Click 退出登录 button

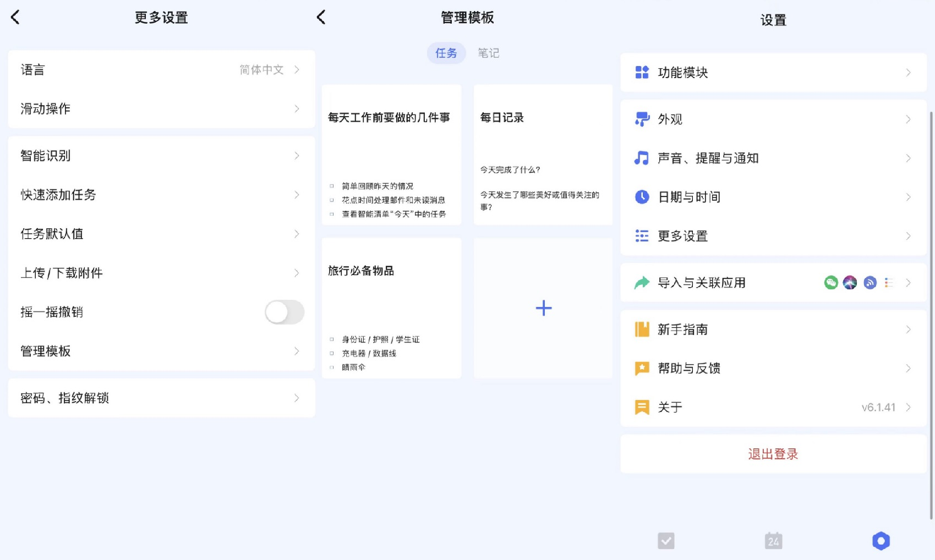pyautogui.click(x=773, y=454)
